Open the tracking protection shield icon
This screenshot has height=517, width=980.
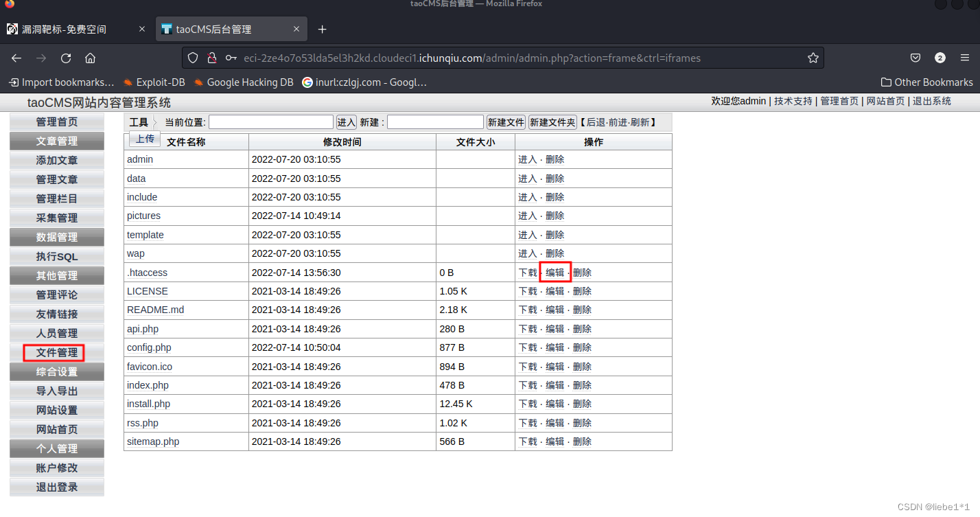coord(193,58)
